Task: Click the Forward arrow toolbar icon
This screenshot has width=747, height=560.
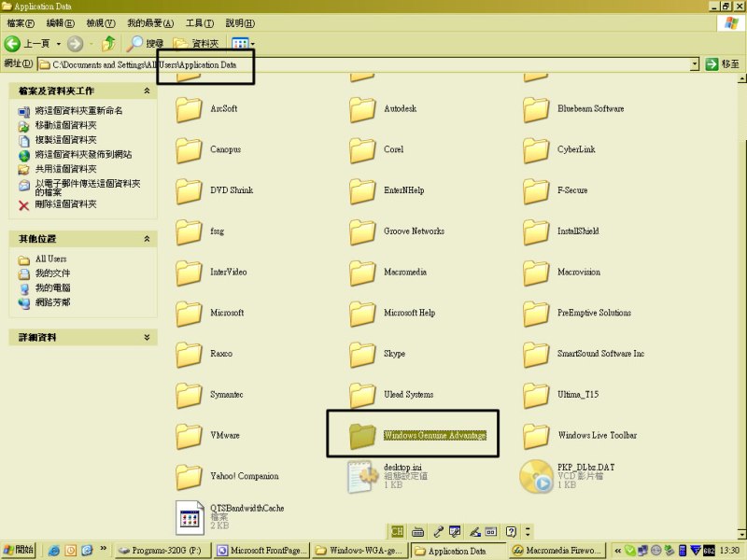Action: pyautogui.click(x=75, y=44)
